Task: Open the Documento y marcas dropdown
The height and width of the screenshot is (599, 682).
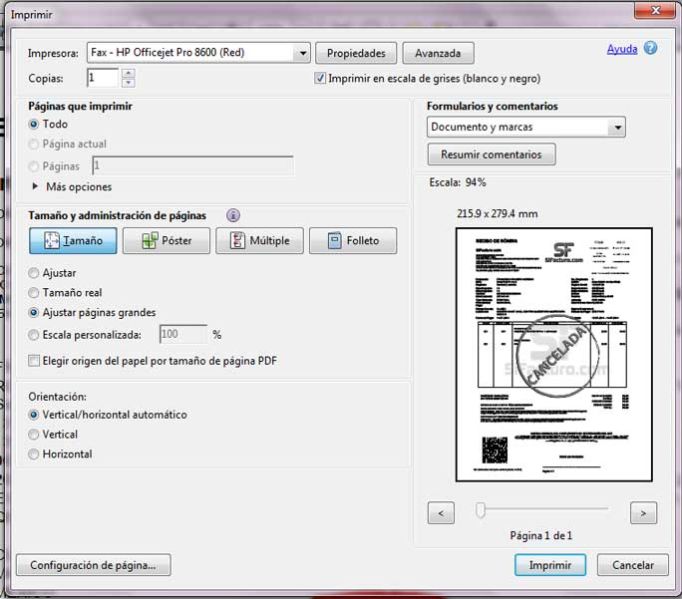Action: pyautogui.click(x=618, y=128)
